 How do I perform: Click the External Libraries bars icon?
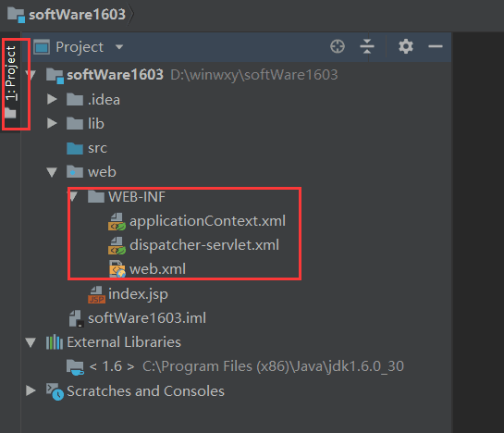pyautogui.click(x=55, y=342)
